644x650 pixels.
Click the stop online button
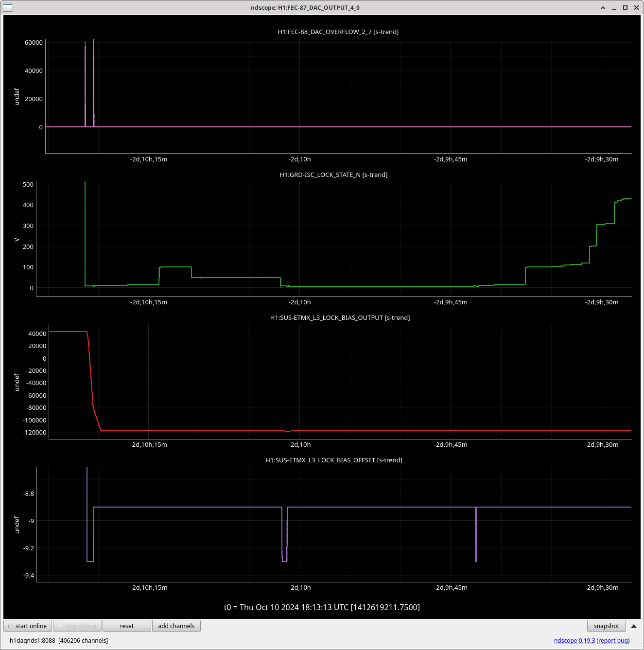[x=77, y=626]
